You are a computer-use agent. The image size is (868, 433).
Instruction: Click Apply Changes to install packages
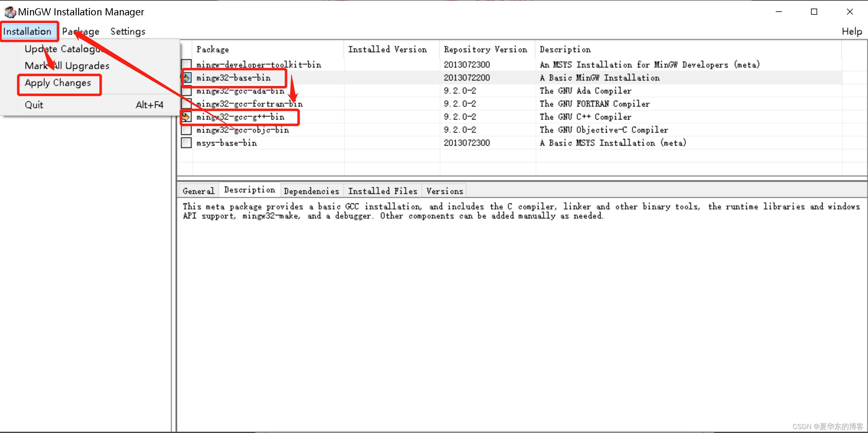(58, 83)
